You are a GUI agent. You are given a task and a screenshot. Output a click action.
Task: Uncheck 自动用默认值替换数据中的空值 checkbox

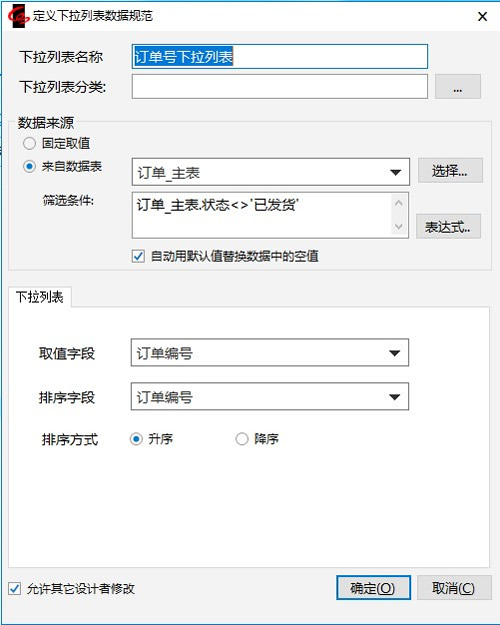[x=138, y=256]
